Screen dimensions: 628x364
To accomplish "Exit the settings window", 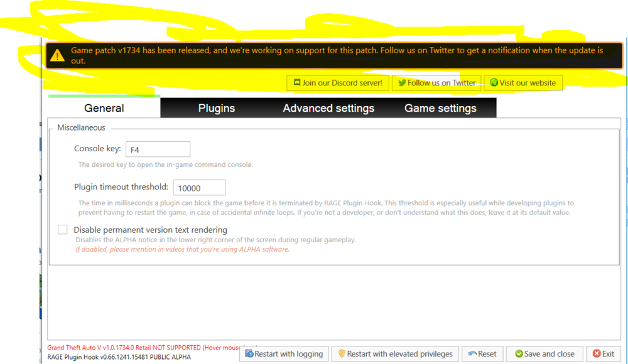I will [603, 354].
